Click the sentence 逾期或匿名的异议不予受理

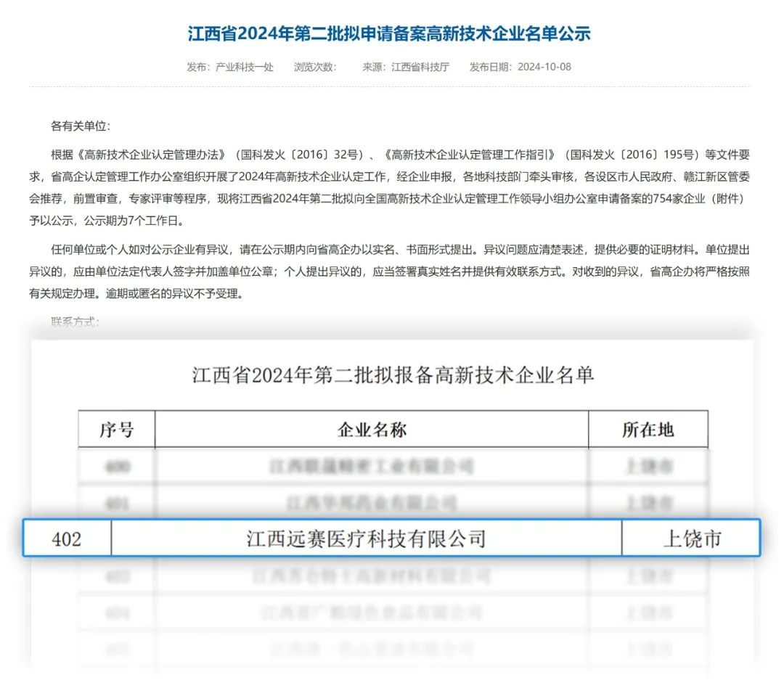(174, 293)
